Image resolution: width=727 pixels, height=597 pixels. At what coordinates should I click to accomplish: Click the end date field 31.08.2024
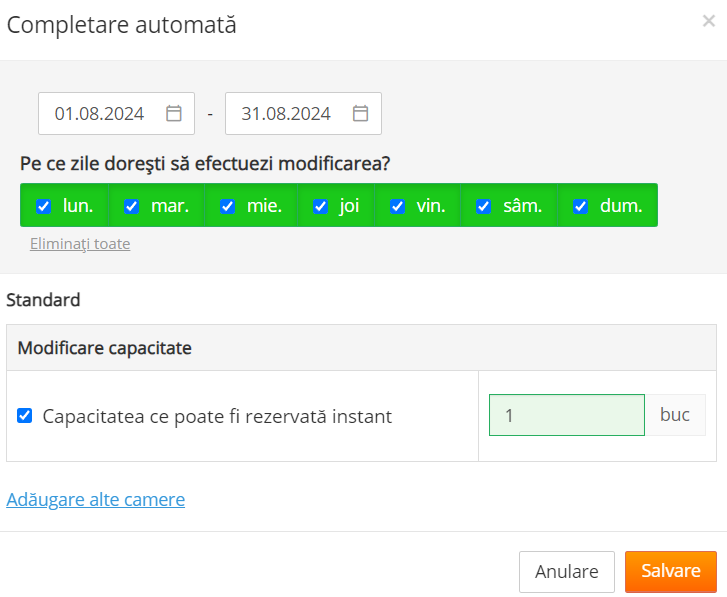286,114
